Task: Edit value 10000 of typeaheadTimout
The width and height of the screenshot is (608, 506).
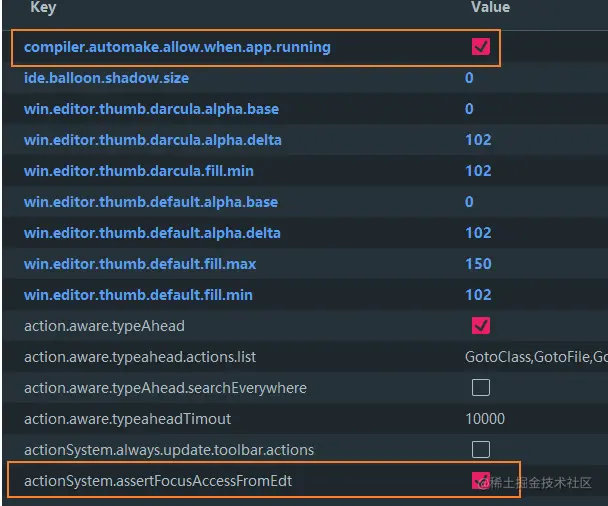Action: click(485, 419)
